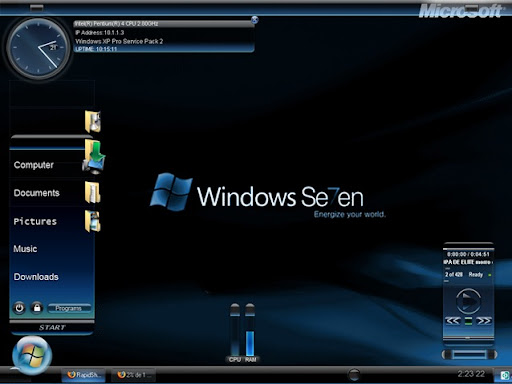The height and width of the screenshot is (384, 512).
Task: Click the Windows XP Pro Service Pack 2 line
Action: coord(119,41)
